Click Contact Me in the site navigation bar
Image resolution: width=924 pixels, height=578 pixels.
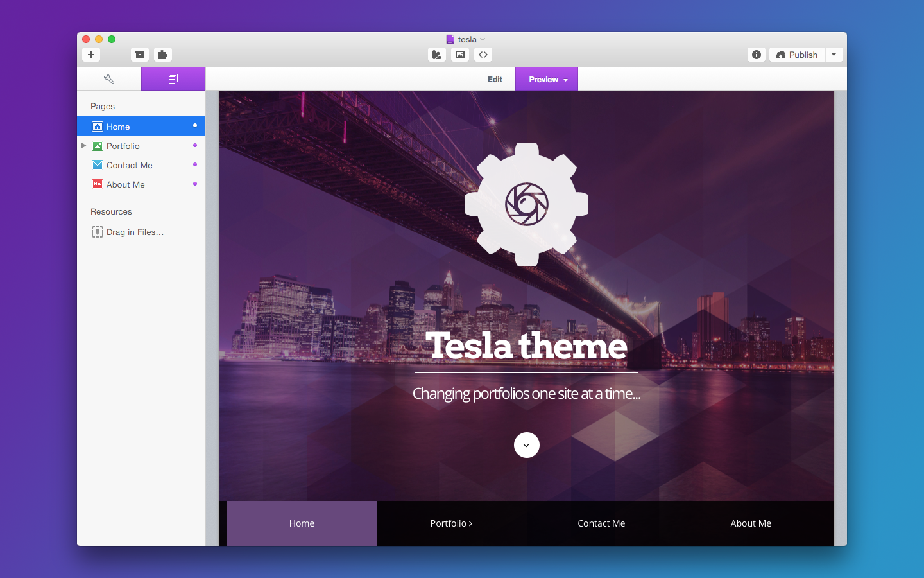tap(601, 523)
